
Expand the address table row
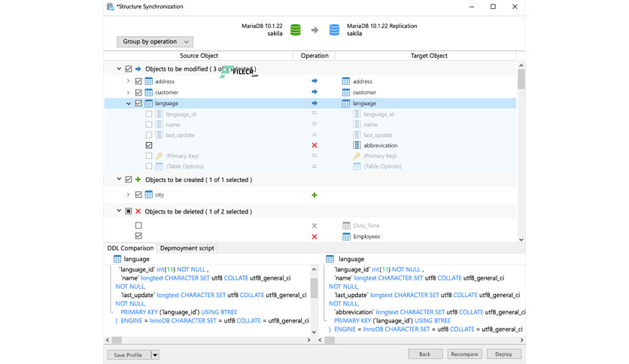[x=129, y=81]
